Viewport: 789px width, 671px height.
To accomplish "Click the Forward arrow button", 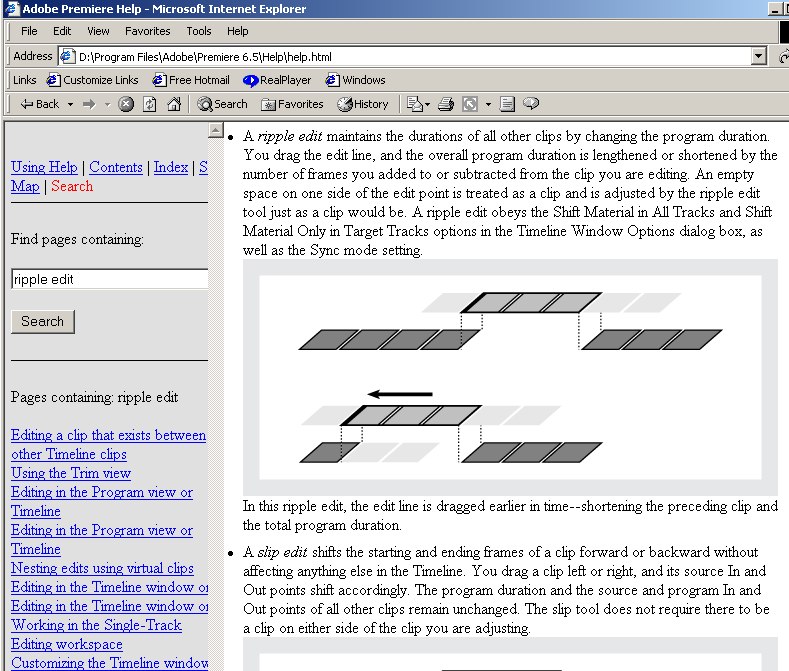I will coord(89,104).
